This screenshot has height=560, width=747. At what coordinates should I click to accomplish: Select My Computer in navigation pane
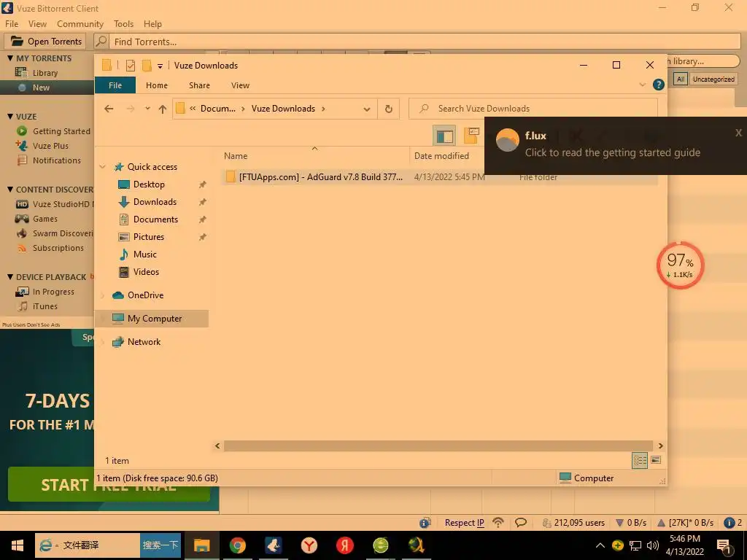(x=152, y=319)
